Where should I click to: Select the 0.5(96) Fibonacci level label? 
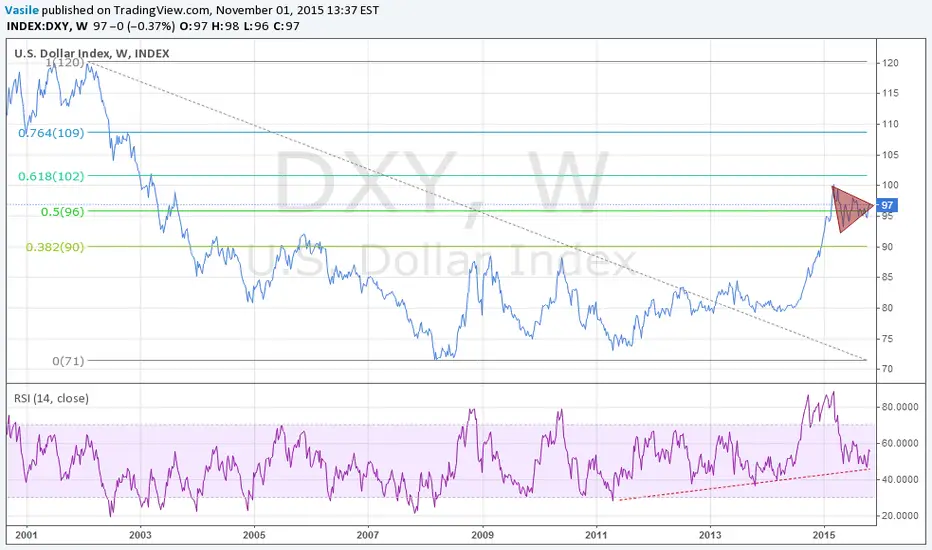click(x=62, y=212)
